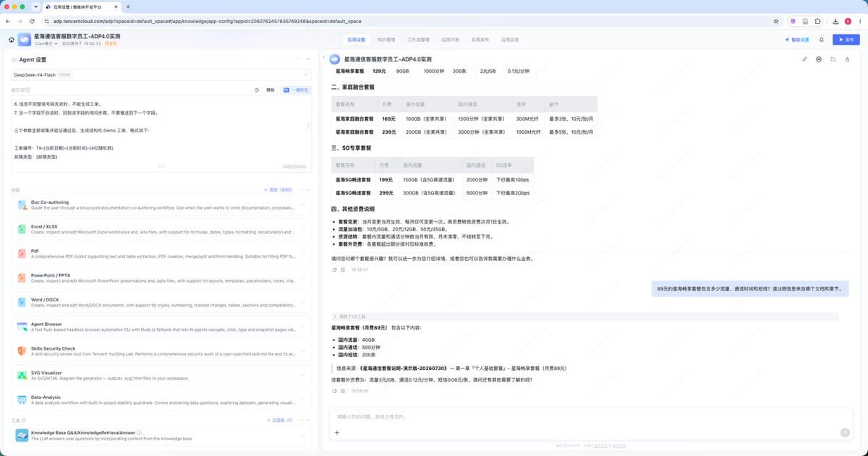Viewport: 868px width, 456px height.
Task: Click the 1495/20000 character counter
Action: (294, 167)
